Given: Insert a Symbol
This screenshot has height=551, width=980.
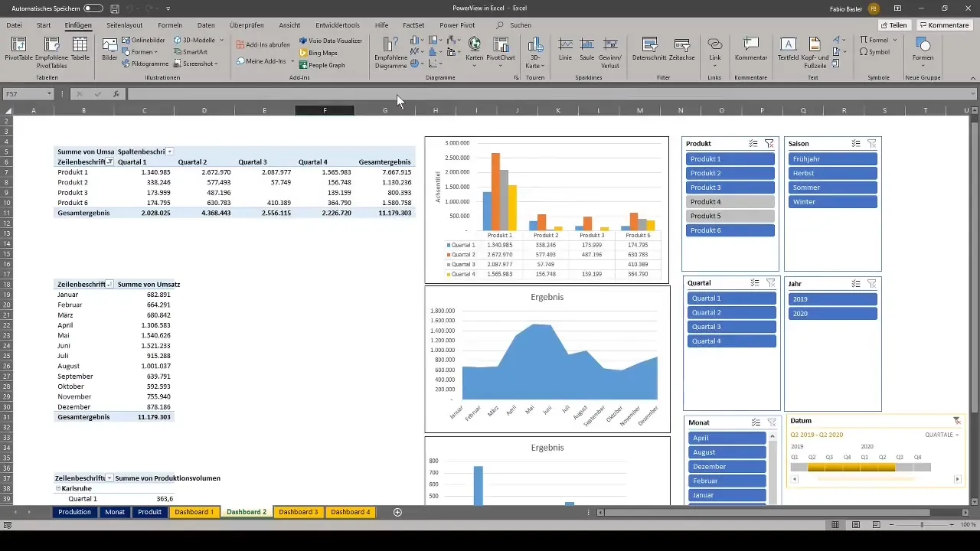Looking at the screenshot, I should [x=874, y=52].
